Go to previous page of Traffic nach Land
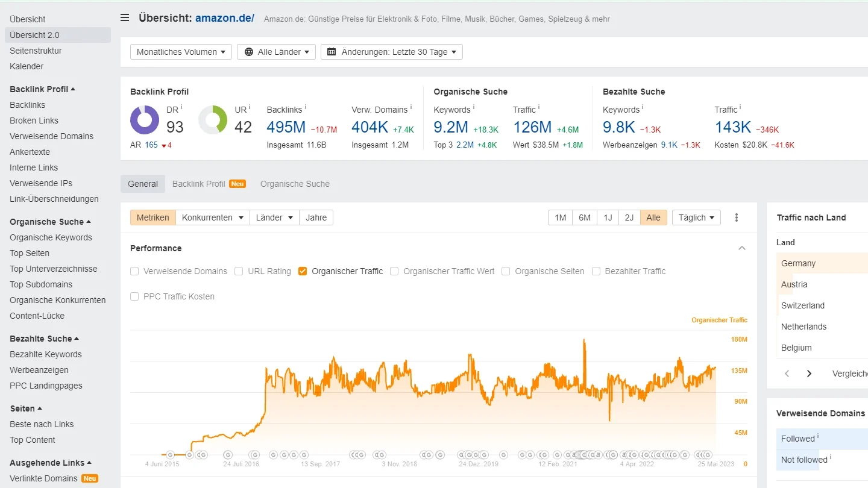868x488 pixels. (787, 374)
